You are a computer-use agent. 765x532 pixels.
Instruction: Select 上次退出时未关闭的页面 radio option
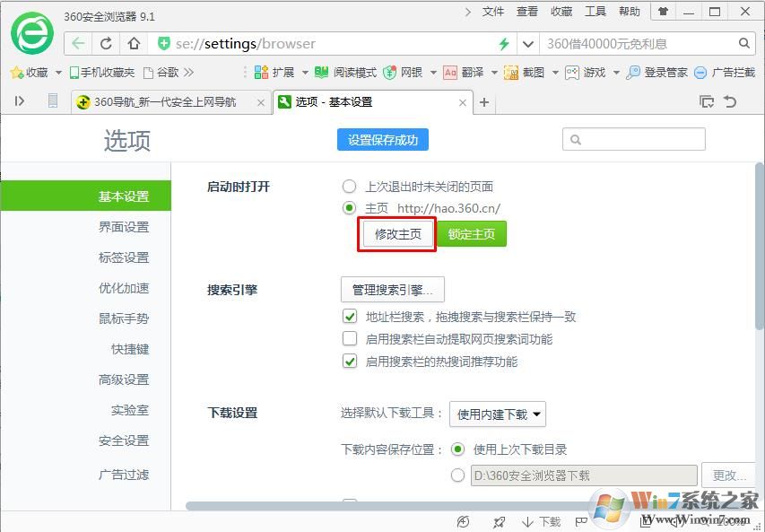349,187
